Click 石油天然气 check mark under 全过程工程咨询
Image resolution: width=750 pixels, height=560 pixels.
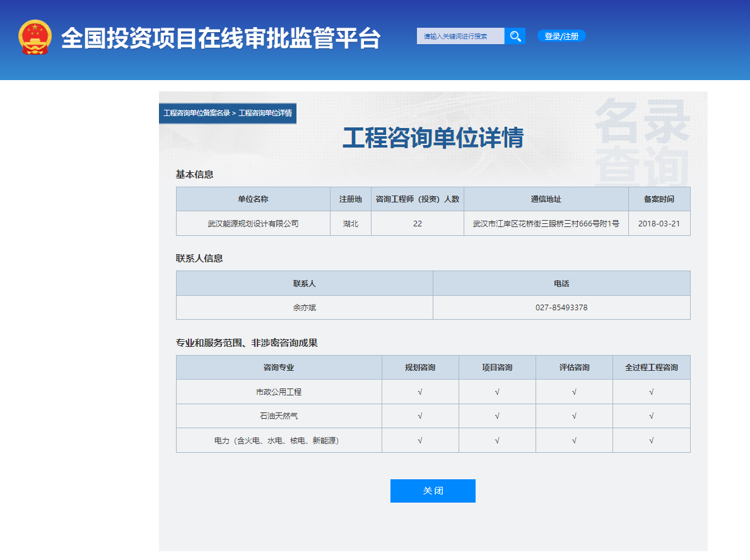[x=651, y=416]
